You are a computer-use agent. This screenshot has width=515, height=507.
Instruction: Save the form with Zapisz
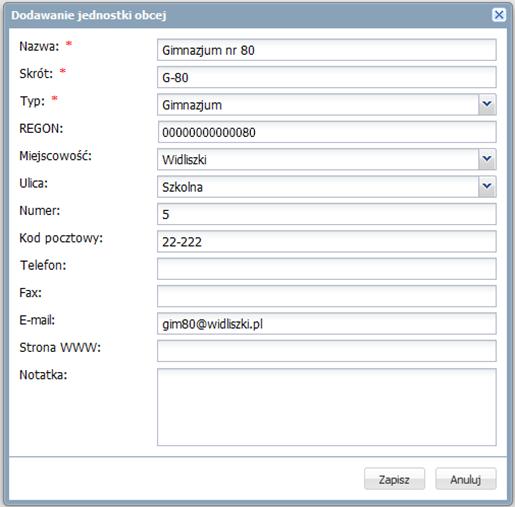[394, 479]
